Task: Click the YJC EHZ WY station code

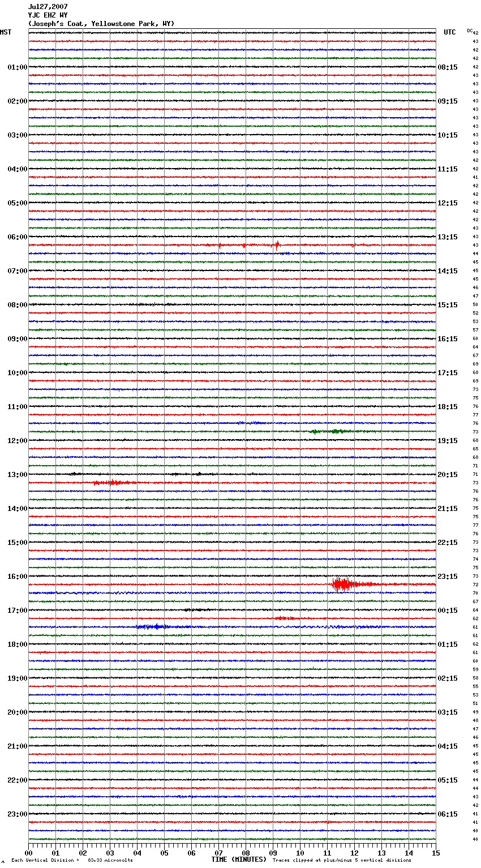Action: point(48,15)
